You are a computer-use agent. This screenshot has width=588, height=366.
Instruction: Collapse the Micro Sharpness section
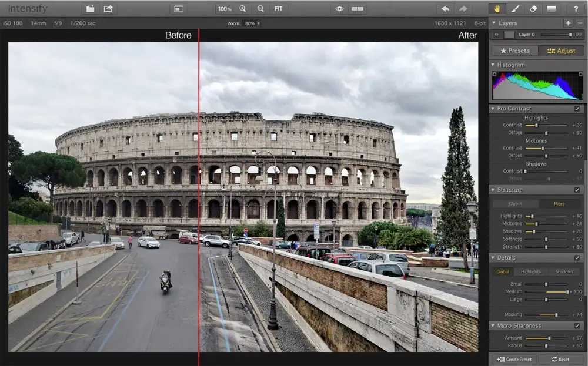(x=493, y=325)
